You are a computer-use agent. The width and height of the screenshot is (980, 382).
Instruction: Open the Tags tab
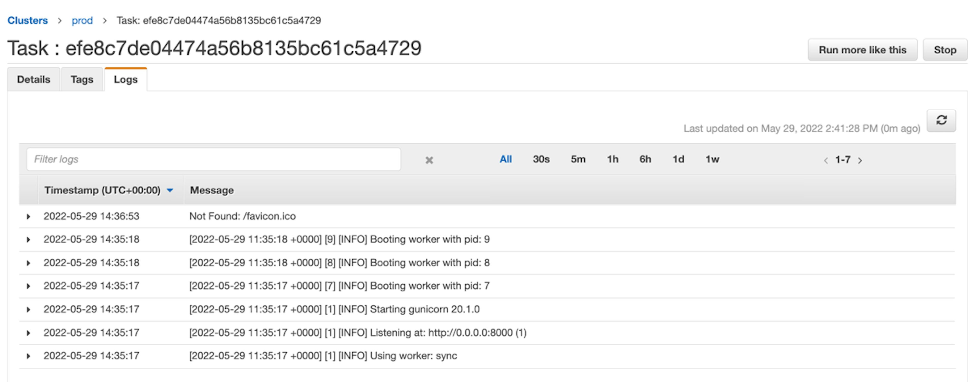click(82, 79)
